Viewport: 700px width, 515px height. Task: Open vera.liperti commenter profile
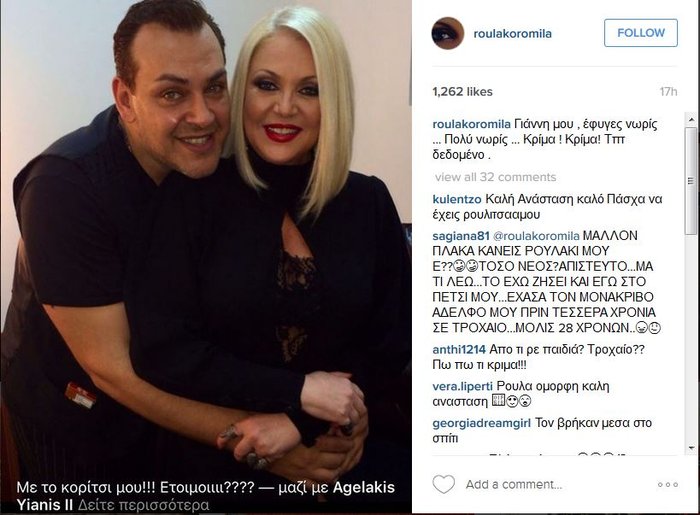[x=462, y=386]
